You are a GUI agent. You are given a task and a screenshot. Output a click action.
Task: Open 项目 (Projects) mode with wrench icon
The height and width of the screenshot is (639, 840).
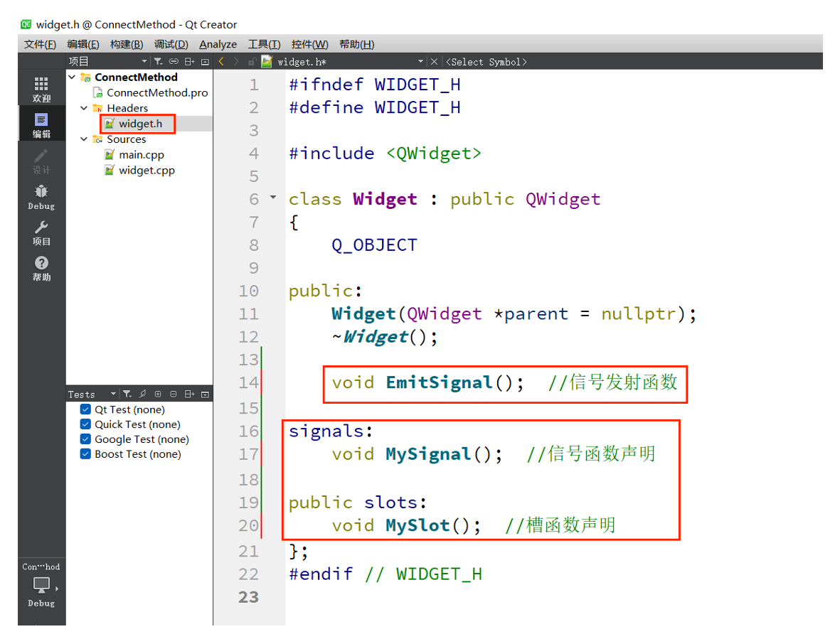click(41, 233)
